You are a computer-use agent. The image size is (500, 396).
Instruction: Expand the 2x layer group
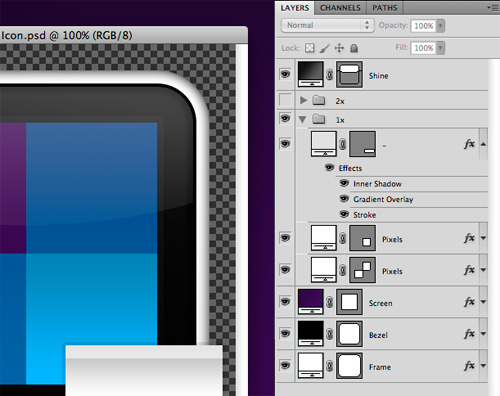303,100
